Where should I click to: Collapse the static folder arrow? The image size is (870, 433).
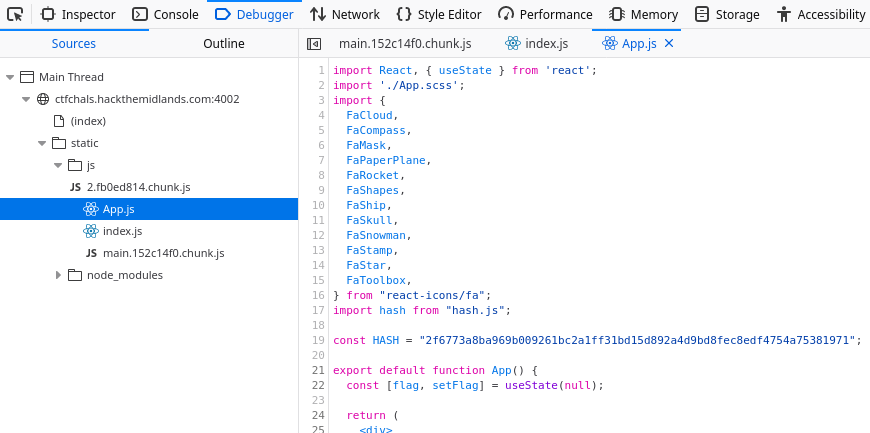click(x=42, y=143)
